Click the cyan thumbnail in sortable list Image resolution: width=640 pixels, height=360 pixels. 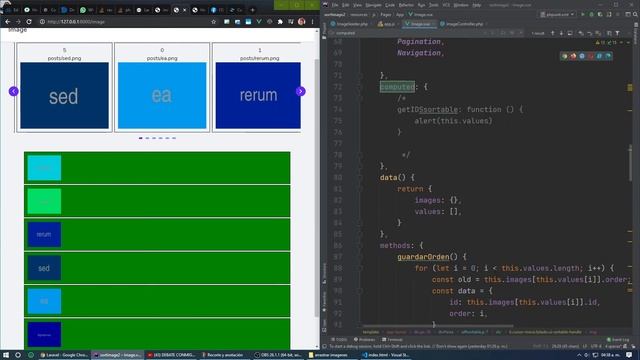point(44,168)
